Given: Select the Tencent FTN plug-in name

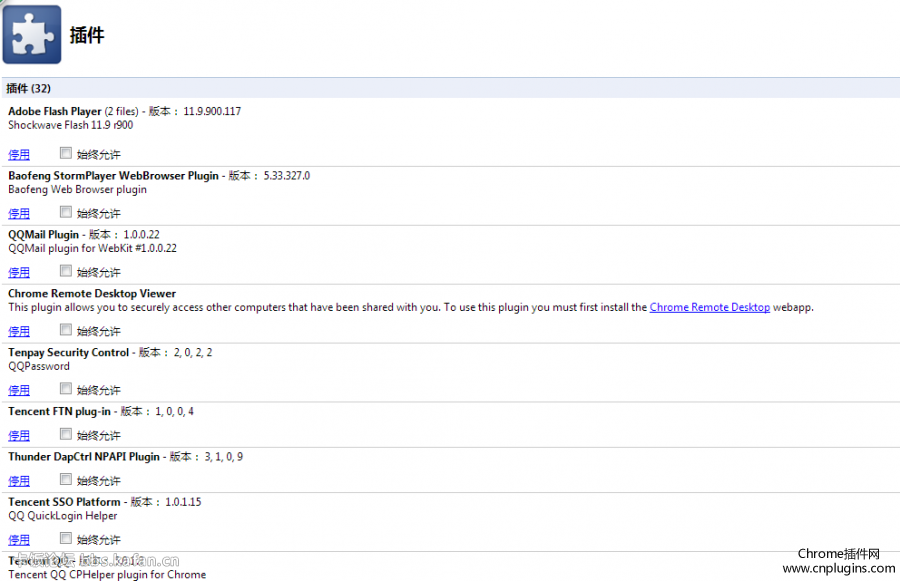Looking at the screenshot, I should pos(59,412).
